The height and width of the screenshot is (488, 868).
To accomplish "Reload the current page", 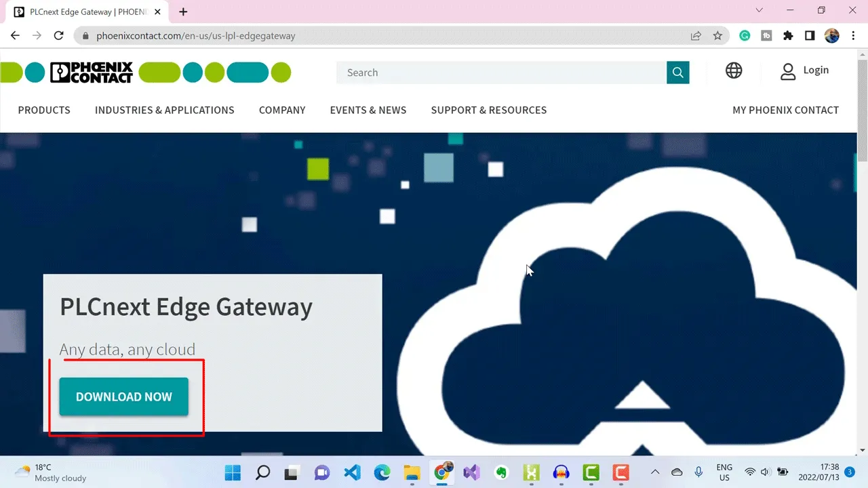I will (x=58, y=36).
